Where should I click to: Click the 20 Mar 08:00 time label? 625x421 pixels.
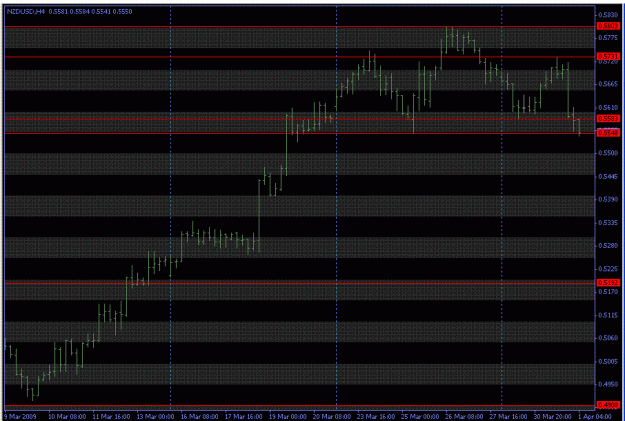[332, 417]
